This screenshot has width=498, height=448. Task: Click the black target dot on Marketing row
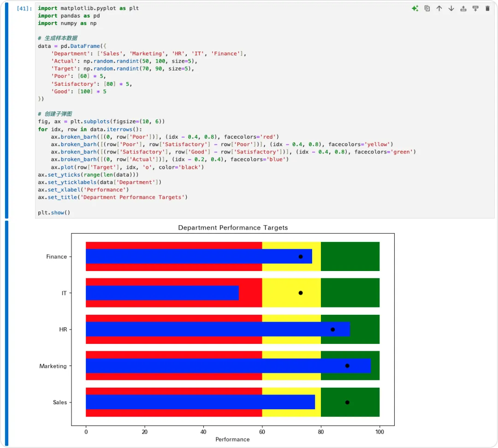tap(347, 366)
